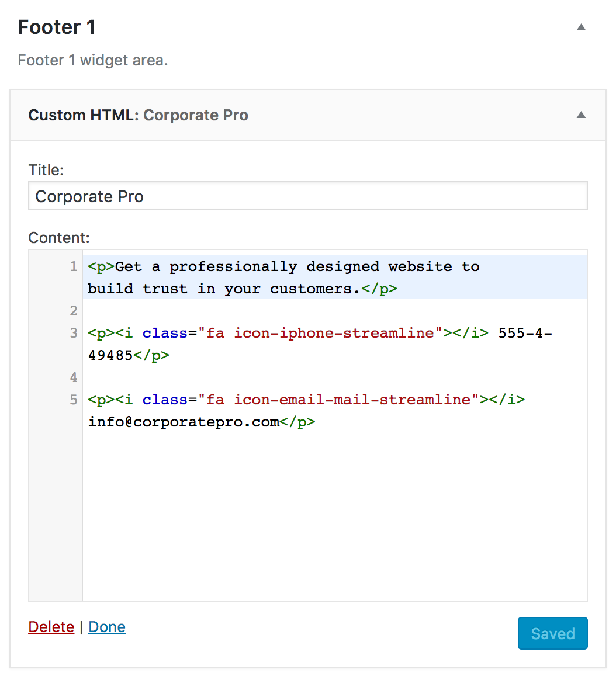Click Done to close the widget
Screen dimensions: 616x680
[106, 626]
